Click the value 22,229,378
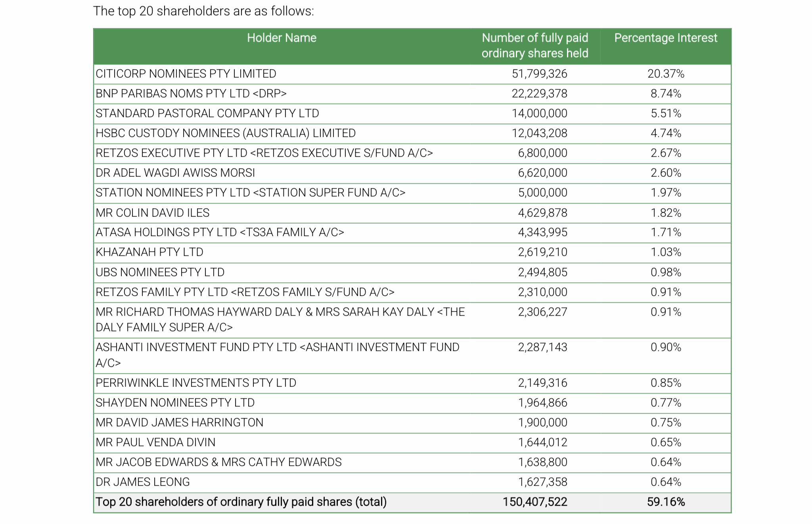Image resolution: width=812 pixels, height=524 pixels. 539,94
